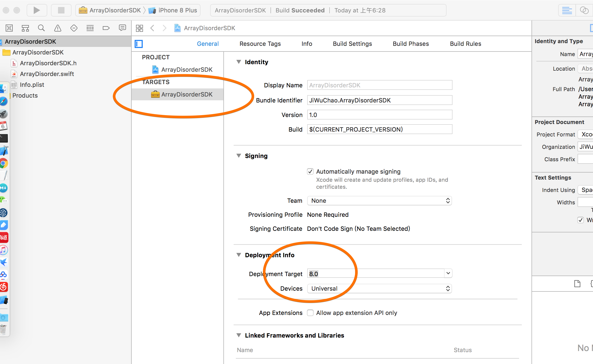Toggle the Wrap lines checkbox in inspector
Image resolution: width=593 pixels, height=364 pixels.
pos(581,220)
